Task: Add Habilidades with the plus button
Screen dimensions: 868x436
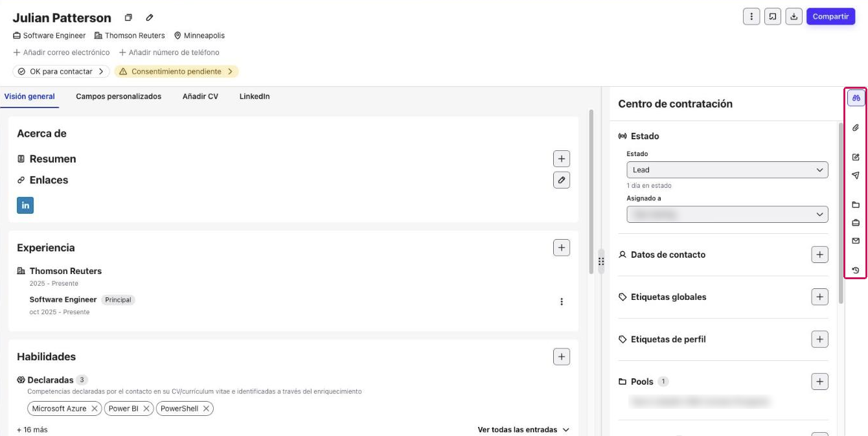Action: click(562, 356)
